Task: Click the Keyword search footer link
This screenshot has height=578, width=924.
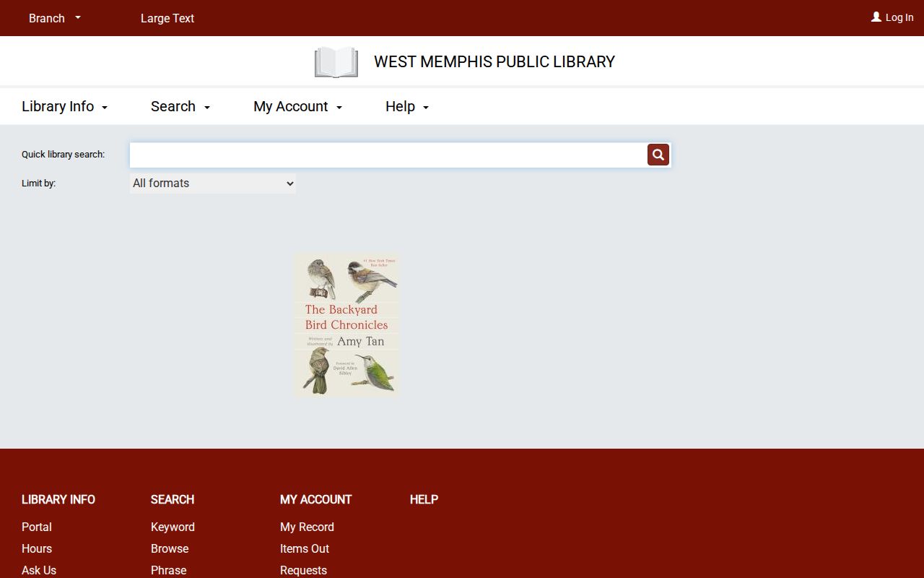Action: [x=173, y=527]
